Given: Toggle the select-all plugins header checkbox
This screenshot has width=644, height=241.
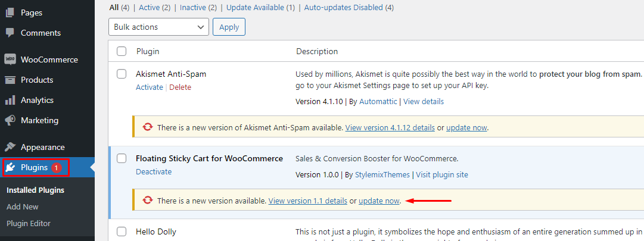Looking at the screenshot, I should (122, 51).
